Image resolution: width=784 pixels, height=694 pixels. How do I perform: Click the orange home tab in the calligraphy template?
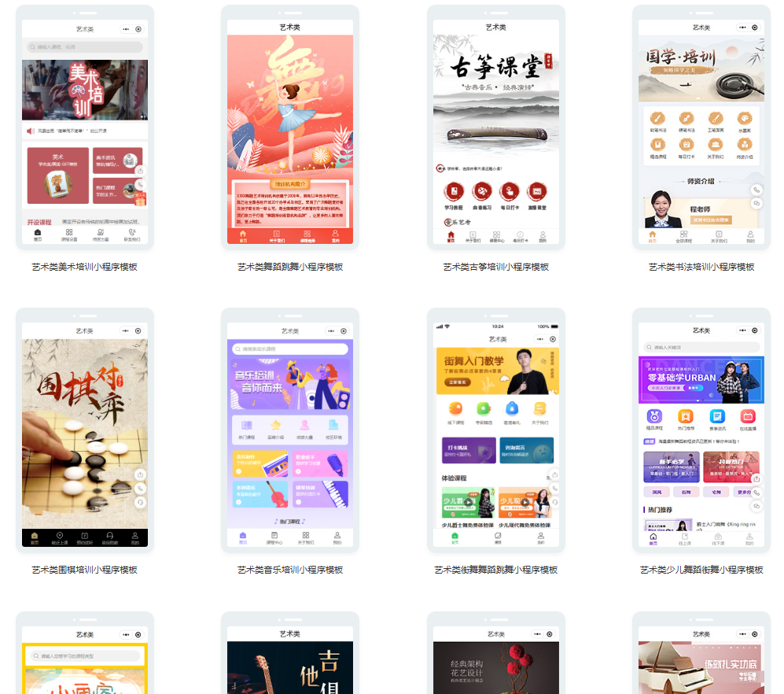click(x=652, y=234)
